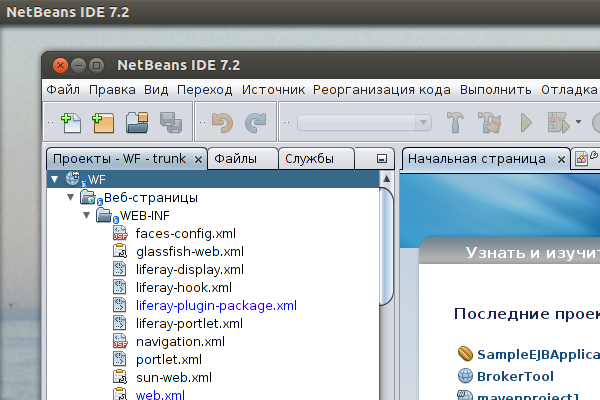Click the scroll-up arrow in Projects panel
Image resolution: width=600 pixels, height=400 pixels.
386,179
